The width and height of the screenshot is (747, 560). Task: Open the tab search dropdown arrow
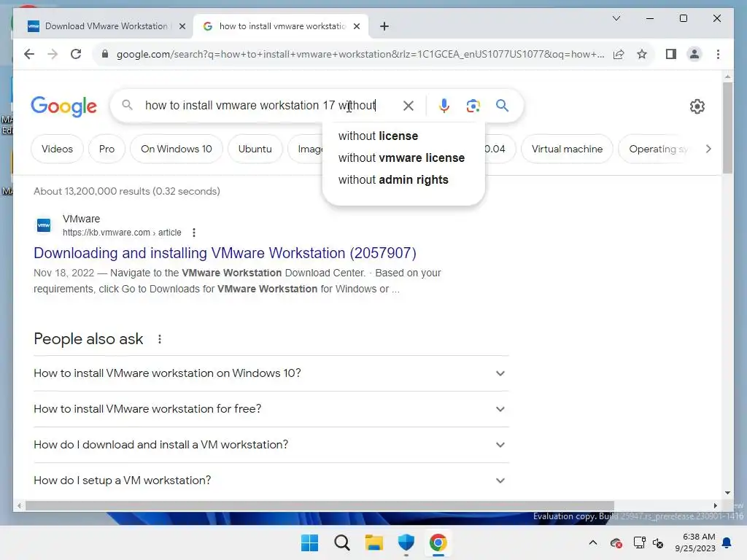[x=616, y=18]
